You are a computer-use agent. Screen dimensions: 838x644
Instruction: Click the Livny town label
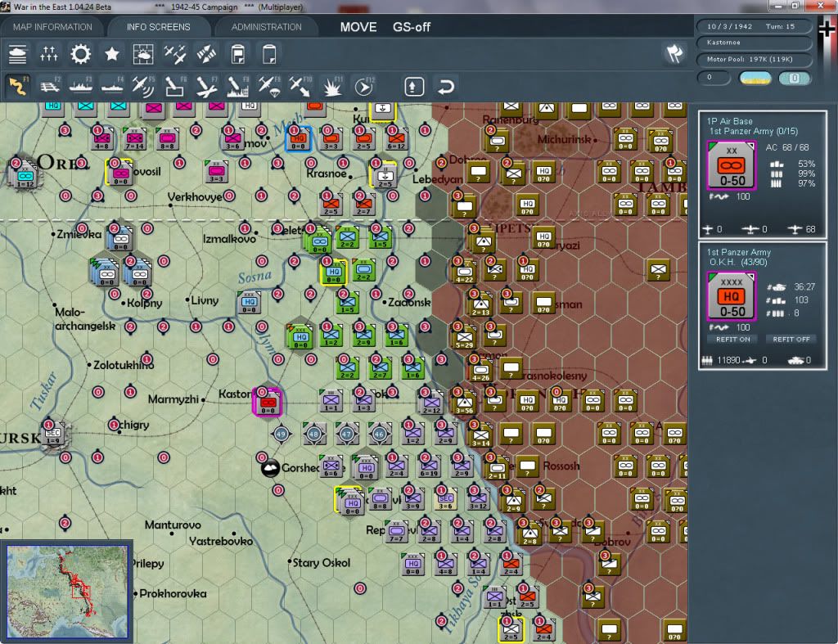pyautogui.click(x=205, y=300)
